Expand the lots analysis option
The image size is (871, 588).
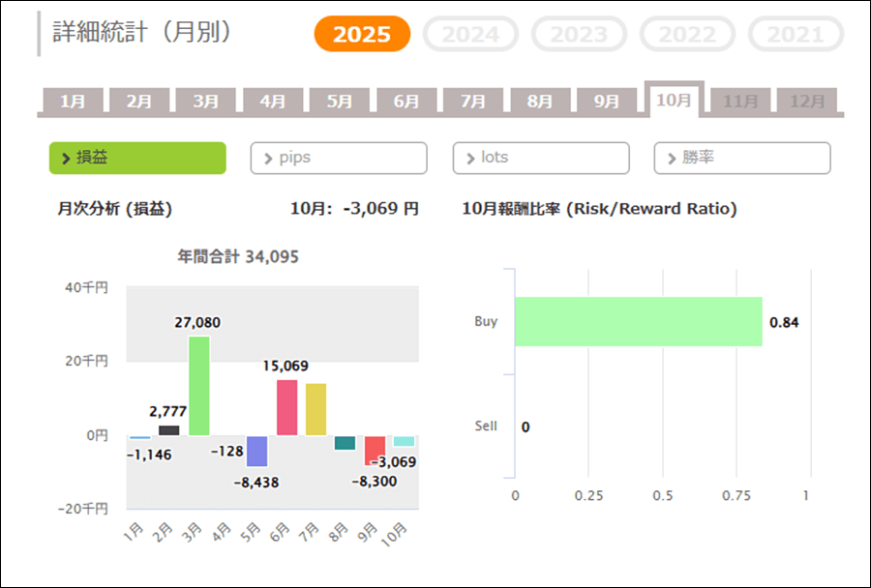click(x=541, y=158)
